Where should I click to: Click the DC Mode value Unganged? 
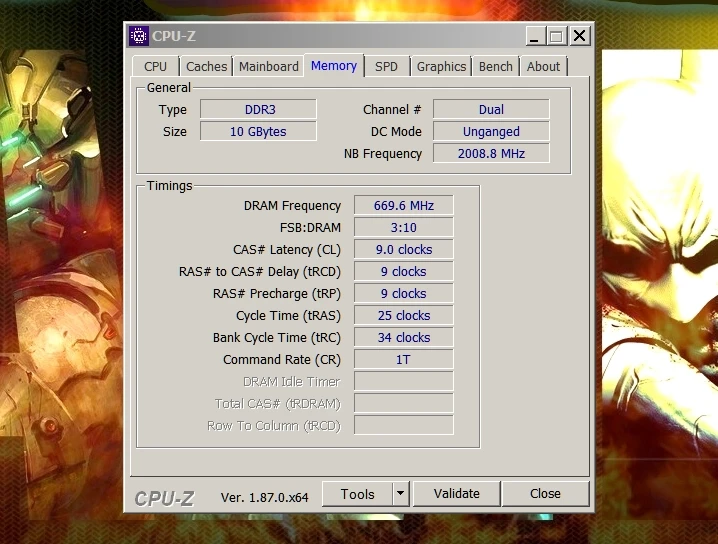coord(491,131)
